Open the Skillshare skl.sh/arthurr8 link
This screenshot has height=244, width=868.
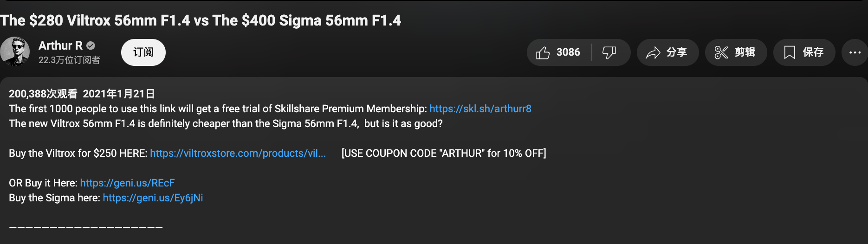(480, 109)
